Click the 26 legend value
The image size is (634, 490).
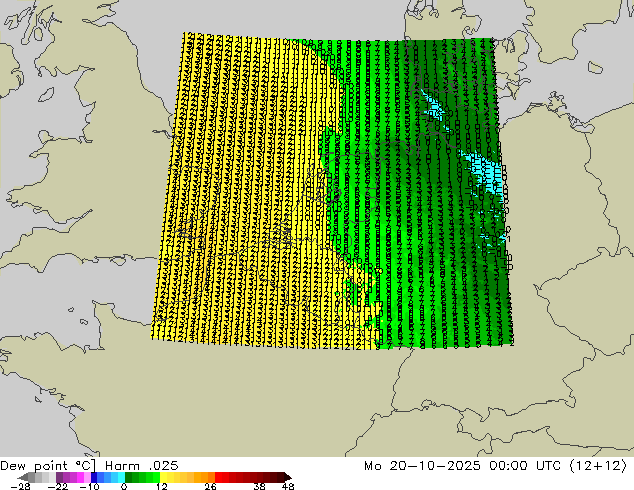click(210, 486)
